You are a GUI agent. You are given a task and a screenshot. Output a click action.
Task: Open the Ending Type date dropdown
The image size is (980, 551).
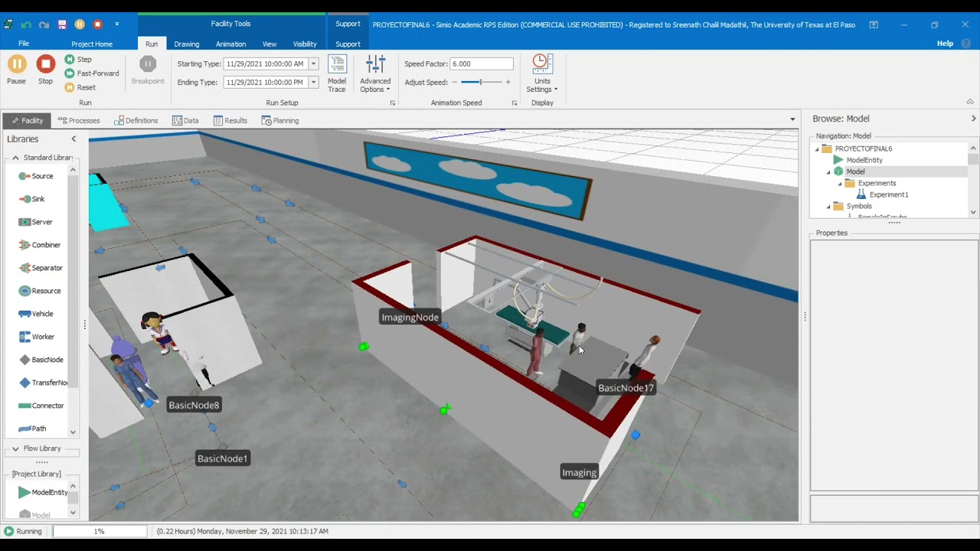[x=313, y=82]
